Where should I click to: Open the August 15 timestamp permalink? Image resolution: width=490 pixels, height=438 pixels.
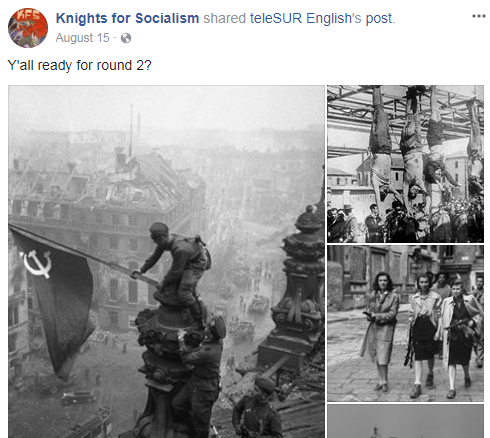pos(82,38)
